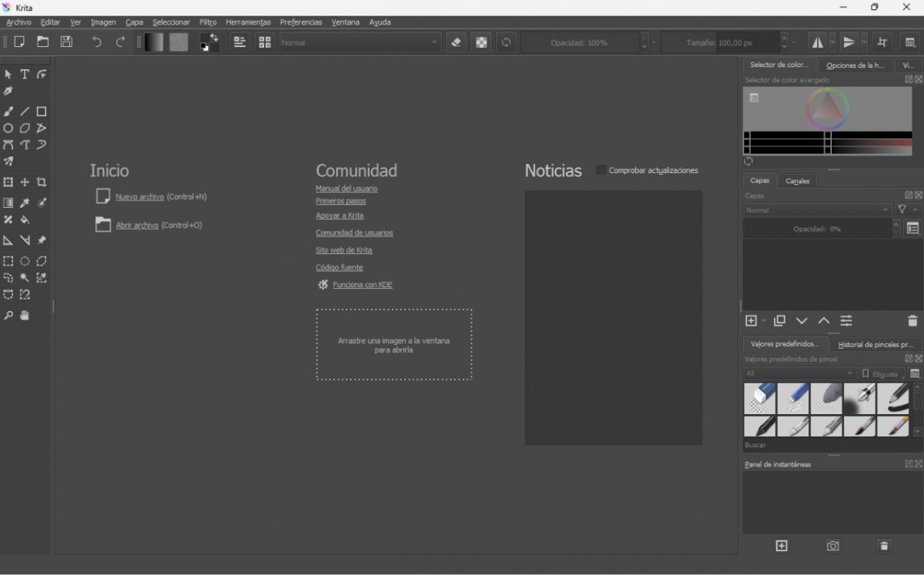Open the Normal blending mode dropdown in toolbar
This screenshot has width=924, height=575.
(360, 42)
